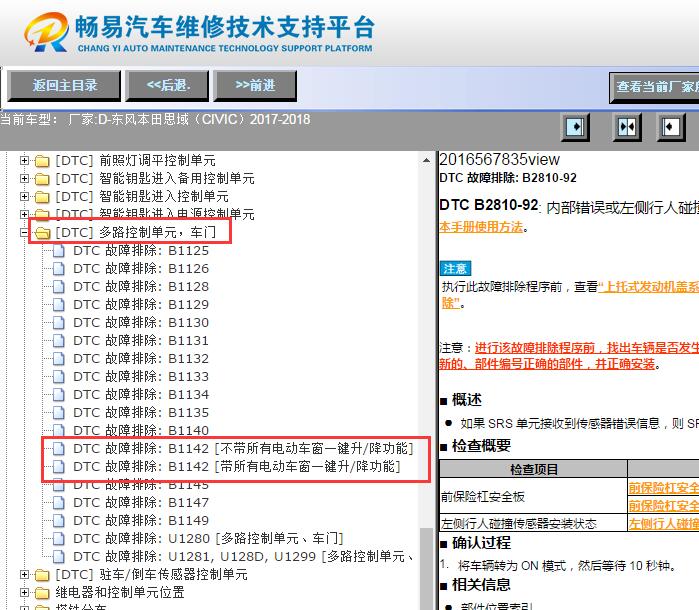
Task: Expand the 智能钥匙进入备用控制单元 folder
Action: click(x=25, y=178)
